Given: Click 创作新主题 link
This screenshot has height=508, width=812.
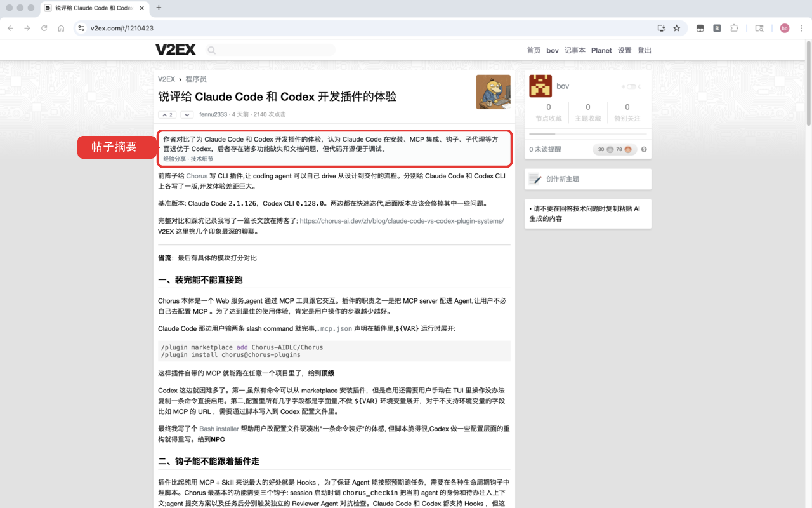Looking at the screenshot, I should coord(563,179).
